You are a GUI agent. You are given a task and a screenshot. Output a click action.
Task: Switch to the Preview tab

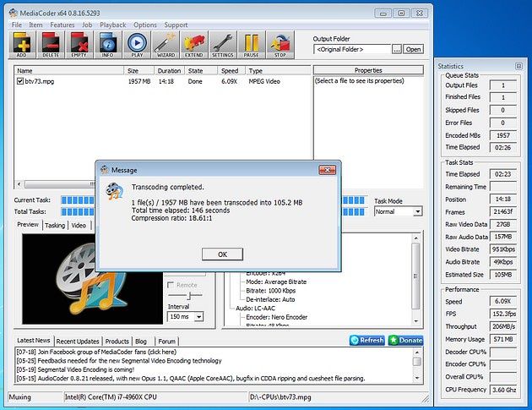coord(28,225)
